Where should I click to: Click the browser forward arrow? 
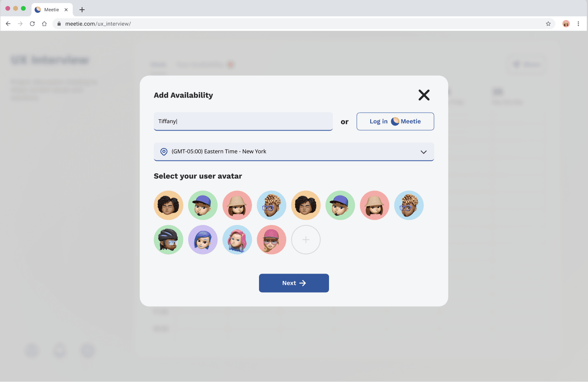click(20, 24)
